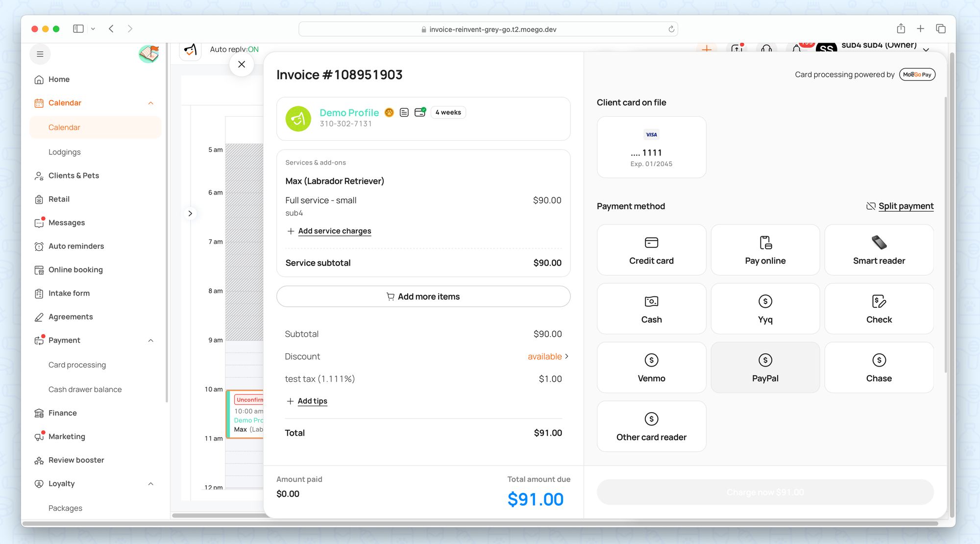Open available Discount chevron
This screenshot has width=980, height=544.
[566, 357]
